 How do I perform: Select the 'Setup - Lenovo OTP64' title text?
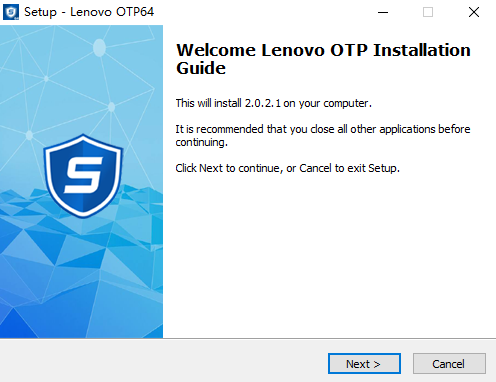point(89,12)
